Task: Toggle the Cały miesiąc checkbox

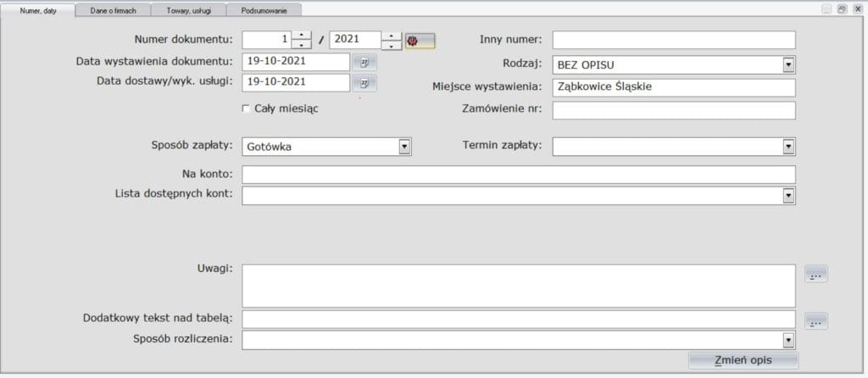Action: 247,108
